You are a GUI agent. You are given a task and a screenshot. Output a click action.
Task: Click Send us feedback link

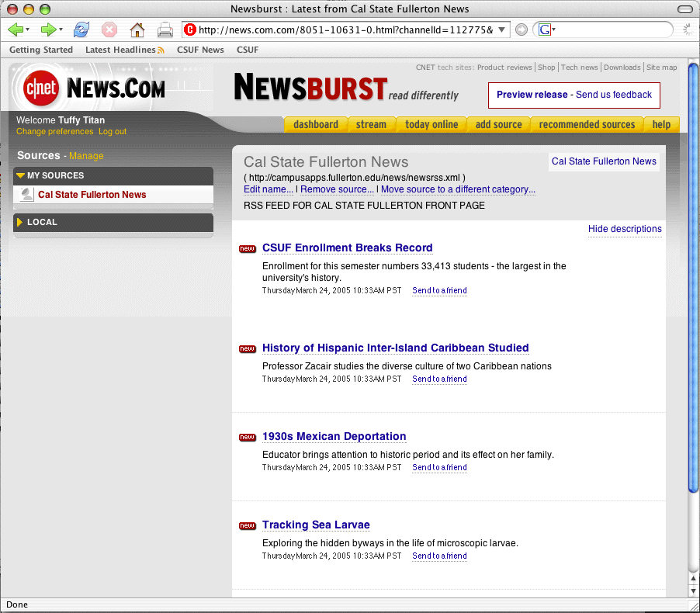coord(613,95)
